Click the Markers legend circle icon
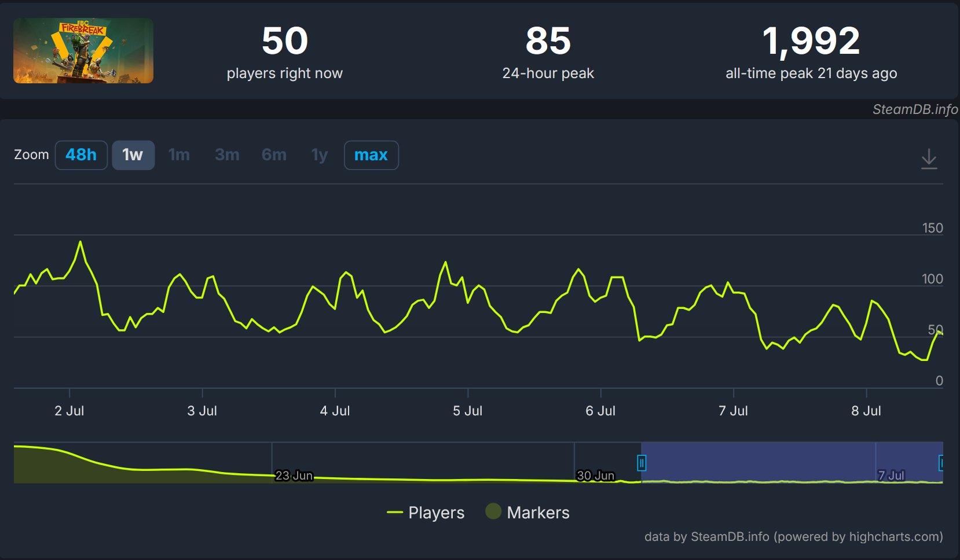 (x=493, y=511)
